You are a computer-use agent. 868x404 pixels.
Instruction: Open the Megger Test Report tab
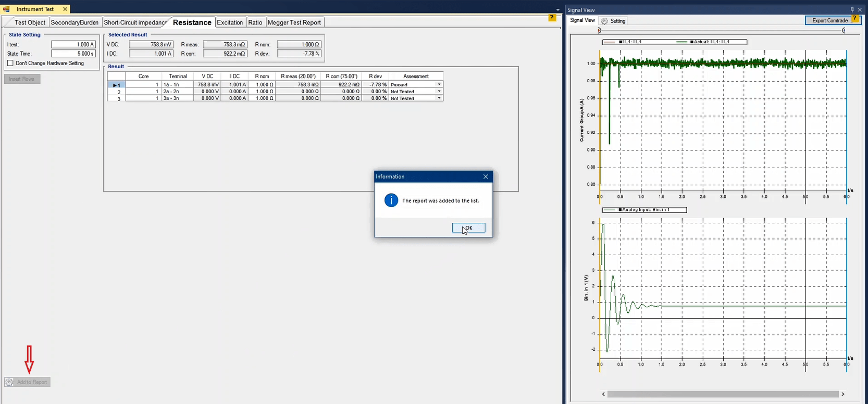point(294,22)
